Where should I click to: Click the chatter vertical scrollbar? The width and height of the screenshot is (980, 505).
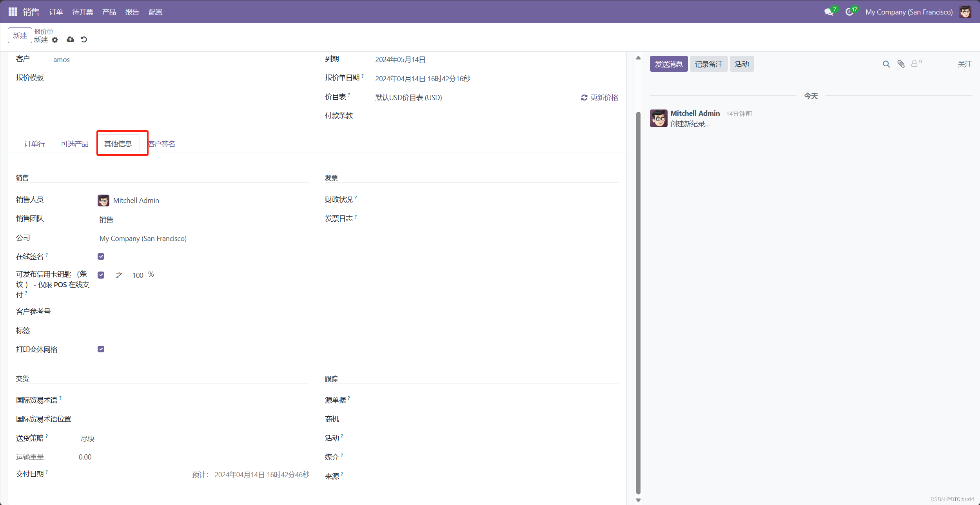point(638,302)
